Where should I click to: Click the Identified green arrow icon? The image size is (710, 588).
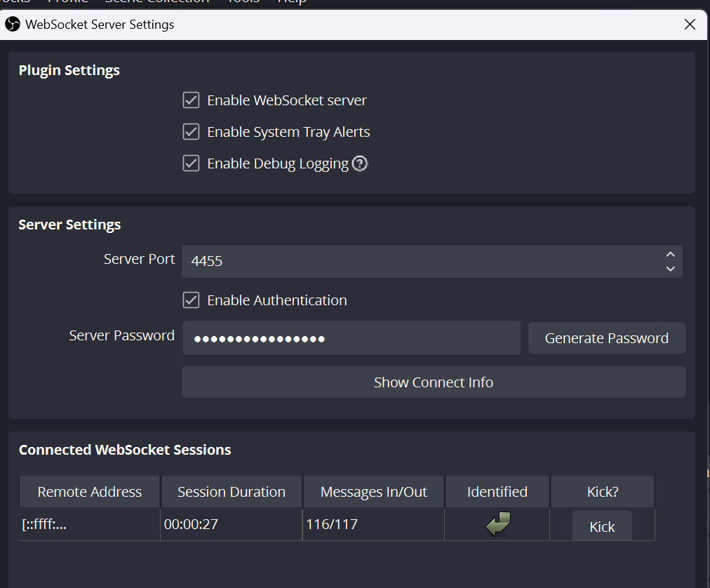pyautogui.click(x=498, y=524)
